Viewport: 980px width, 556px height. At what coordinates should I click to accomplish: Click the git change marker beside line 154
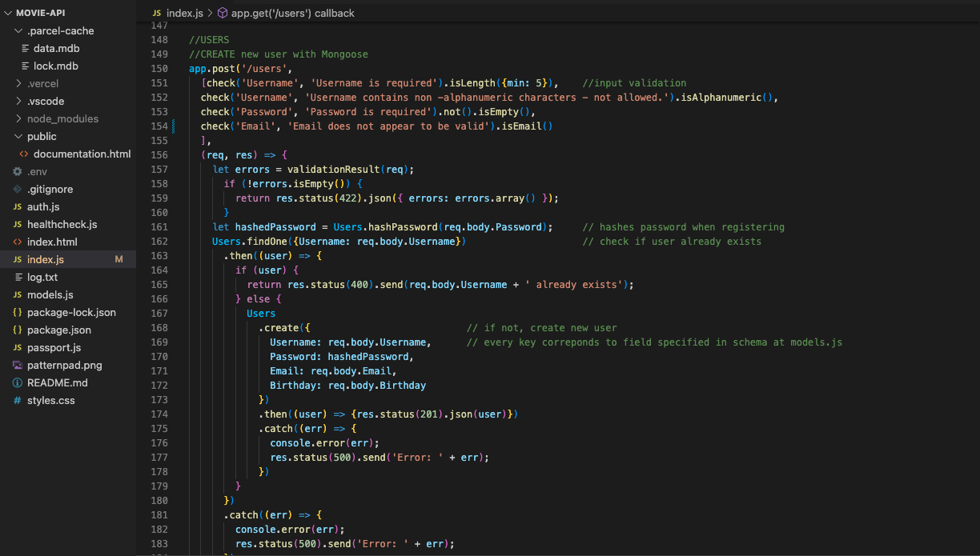pos(174,126)
